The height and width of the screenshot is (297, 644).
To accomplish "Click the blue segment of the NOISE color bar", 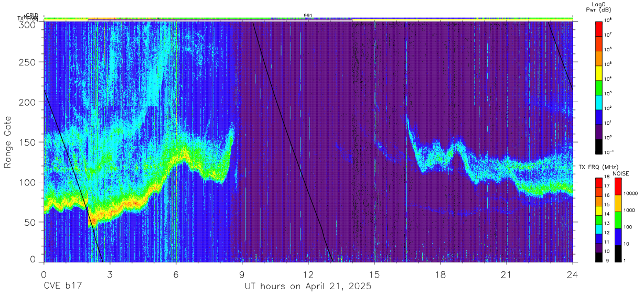I will (617, 237).
